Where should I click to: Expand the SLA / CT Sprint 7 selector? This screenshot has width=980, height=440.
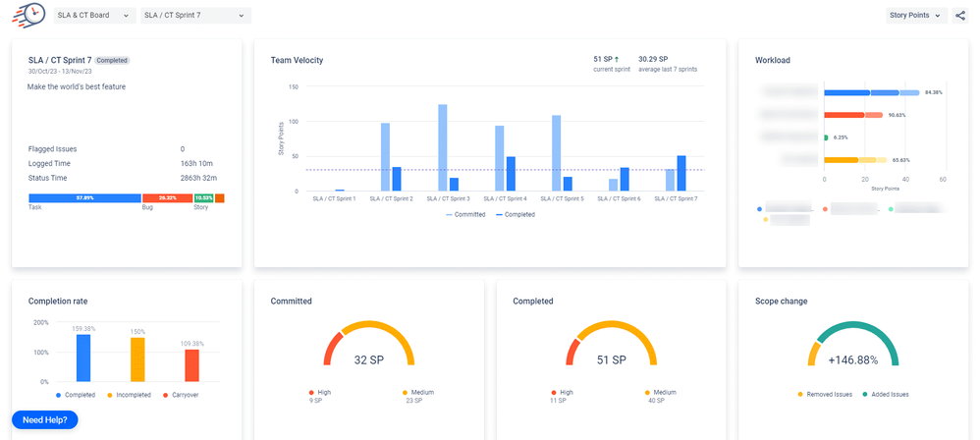[194, 16]
